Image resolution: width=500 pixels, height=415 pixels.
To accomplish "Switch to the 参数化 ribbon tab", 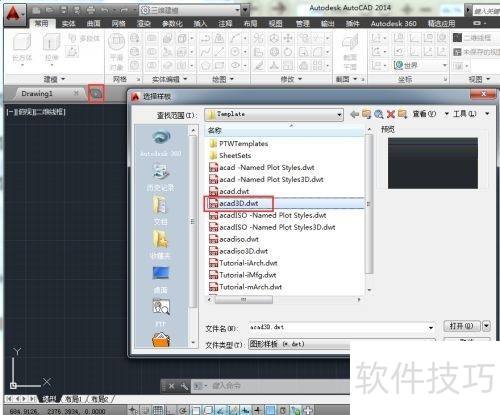I will tap(172, 24).
